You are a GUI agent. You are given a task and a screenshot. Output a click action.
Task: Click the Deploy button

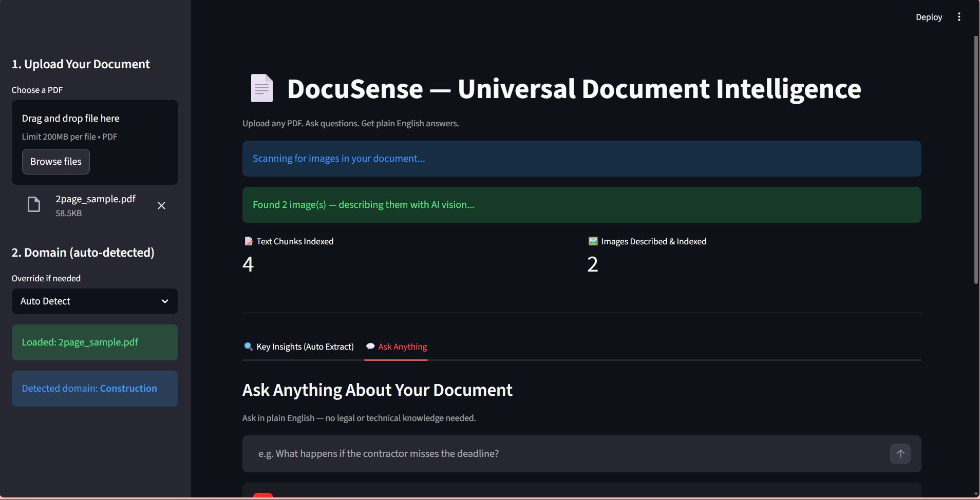click(929, 16)
